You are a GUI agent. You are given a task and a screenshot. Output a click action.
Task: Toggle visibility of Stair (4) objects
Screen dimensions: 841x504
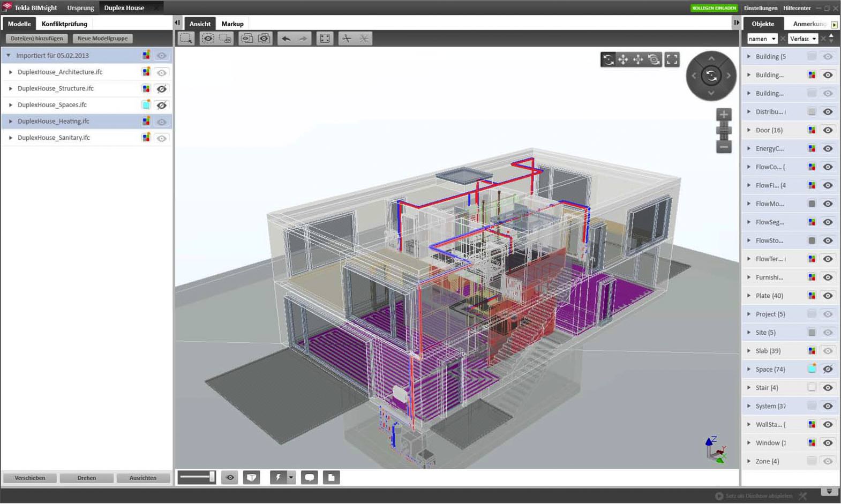pos(828,388)
